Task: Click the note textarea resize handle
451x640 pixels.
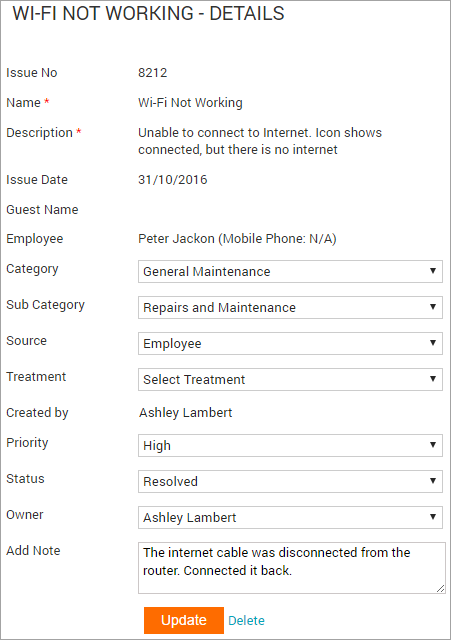Action: click(x=440, y=589)
